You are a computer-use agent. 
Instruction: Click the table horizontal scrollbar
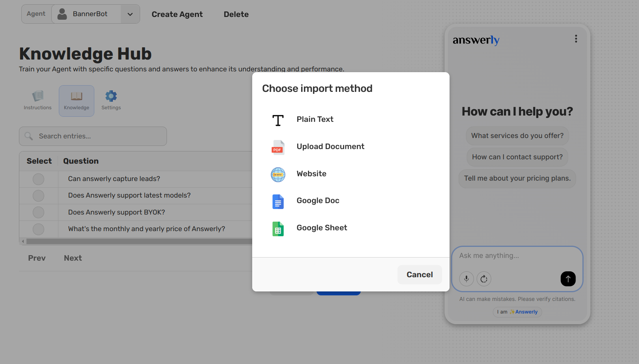tap(138, 241)
